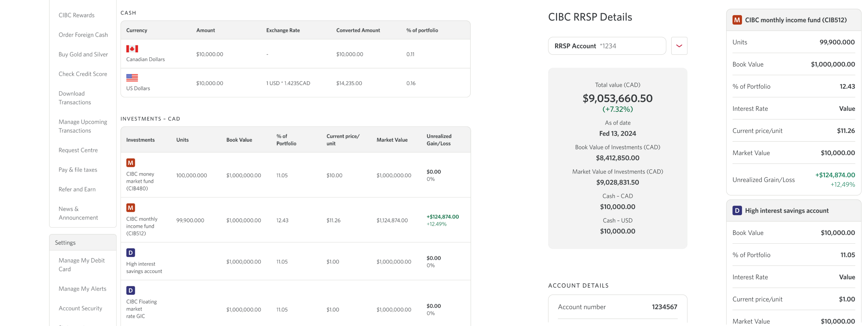Select Request Centre in sidebar

pos(78,150)
